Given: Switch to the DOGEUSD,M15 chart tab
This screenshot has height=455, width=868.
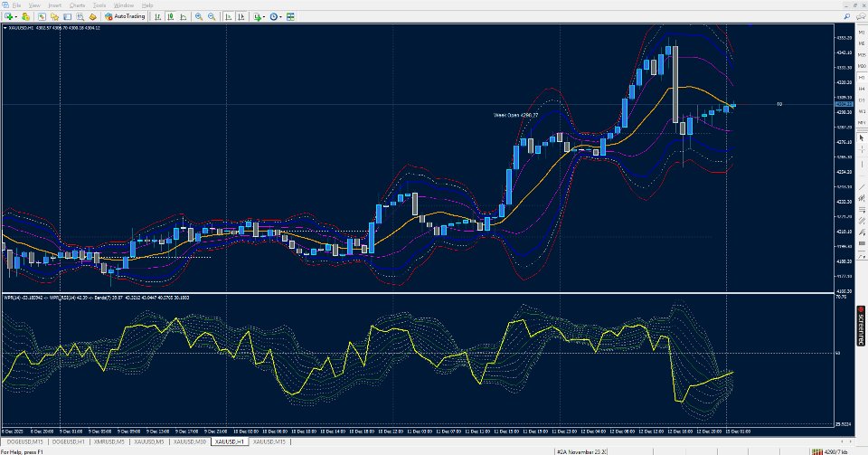Looking at the screenshot, I should [25, 441].
